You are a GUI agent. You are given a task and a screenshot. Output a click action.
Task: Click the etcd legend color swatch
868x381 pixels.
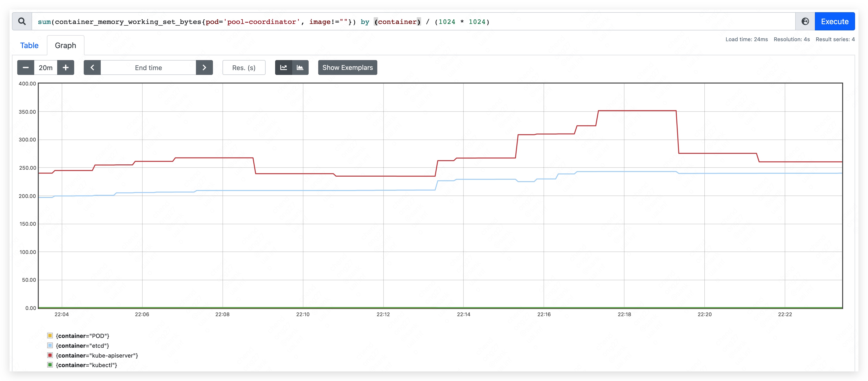[x=50, y=345]
